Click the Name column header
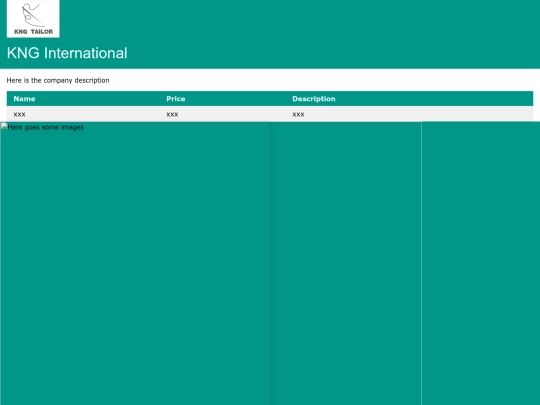This screenshot has width=540, height=405. (24, 98)
